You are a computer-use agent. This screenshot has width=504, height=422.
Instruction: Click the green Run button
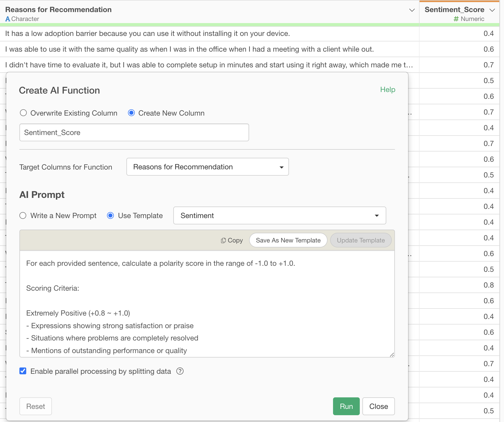(x=346, y=406)
